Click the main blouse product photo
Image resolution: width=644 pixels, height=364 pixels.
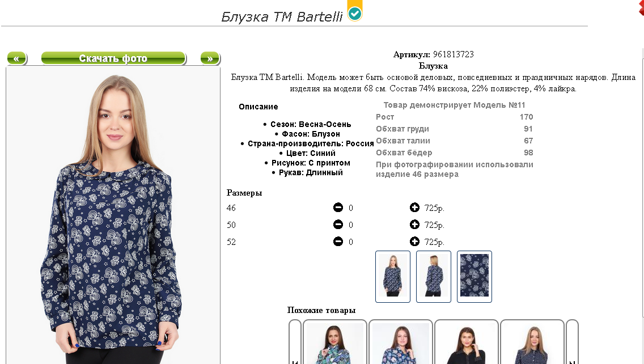[x=113, y=215]
